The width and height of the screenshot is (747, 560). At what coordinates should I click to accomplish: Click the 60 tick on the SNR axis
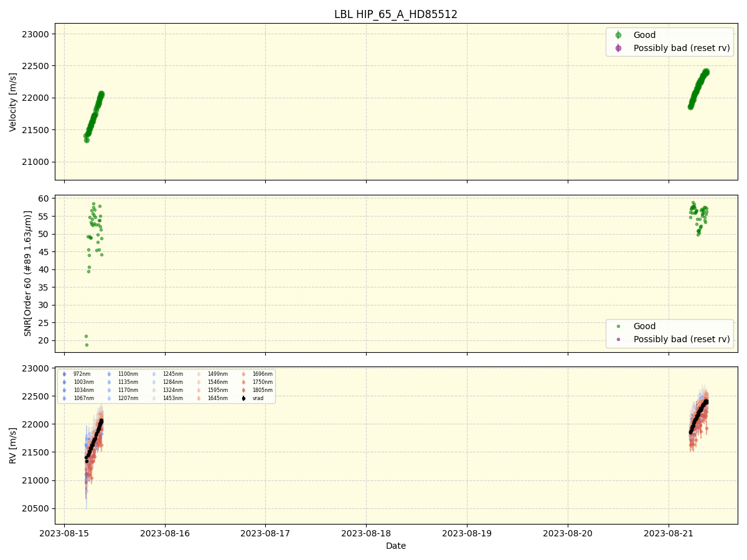[x=45, y=198]
